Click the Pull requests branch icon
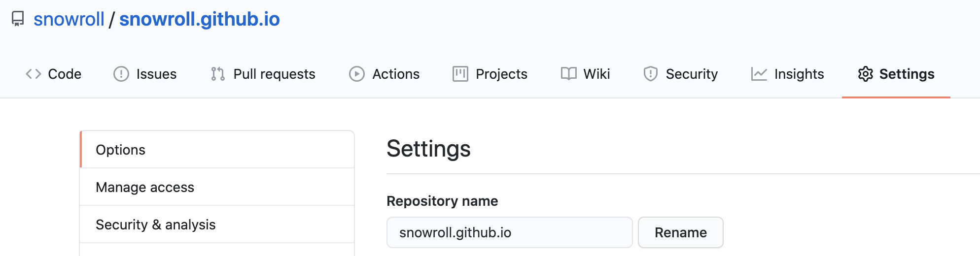980x256 pixels. [x=218, y=74]
